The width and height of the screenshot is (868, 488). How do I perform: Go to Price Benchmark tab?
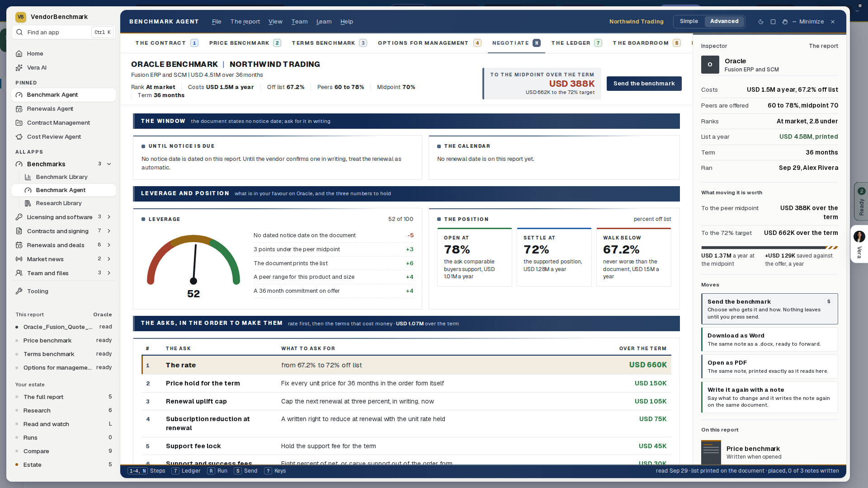click(x=245, y=43)
